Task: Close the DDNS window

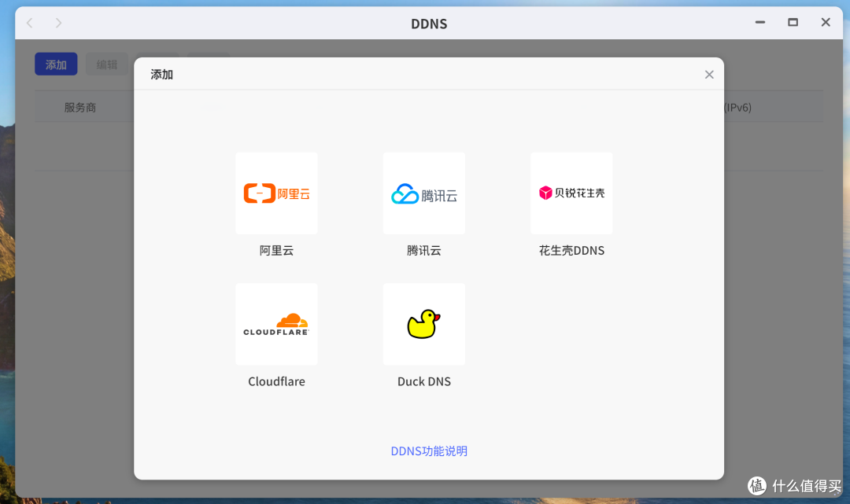Action: [826, 22]
